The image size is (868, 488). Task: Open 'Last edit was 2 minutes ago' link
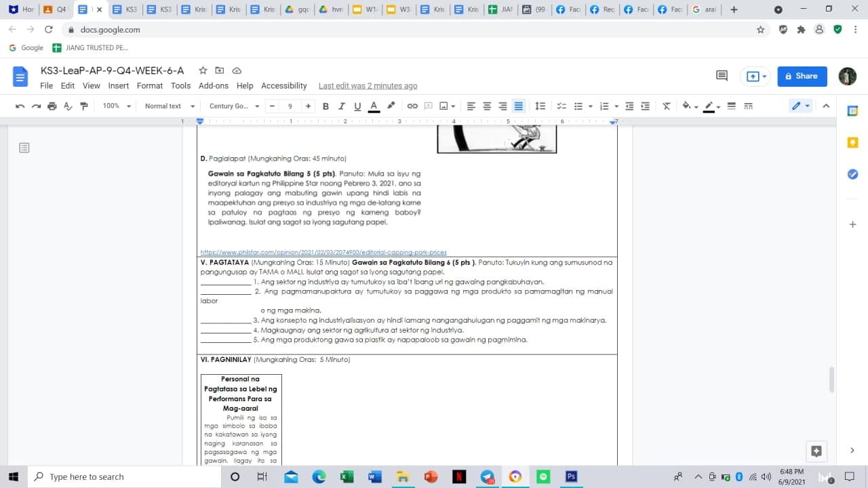[368, 86]
